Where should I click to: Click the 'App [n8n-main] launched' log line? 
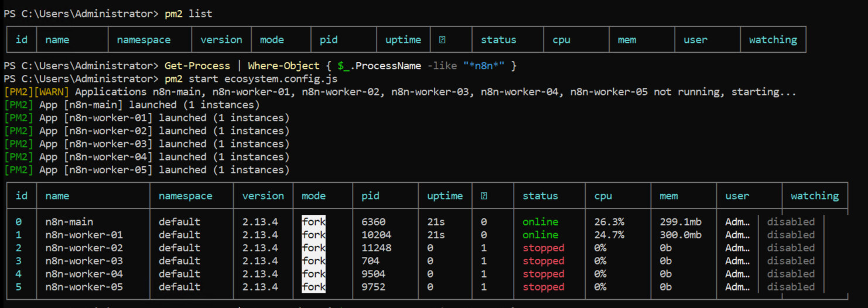click(149, 105)
